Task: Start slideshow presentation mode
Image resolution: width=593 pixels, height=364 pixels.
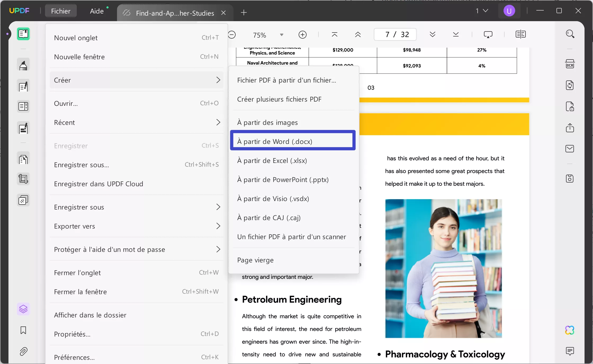Action: [488, 35]
